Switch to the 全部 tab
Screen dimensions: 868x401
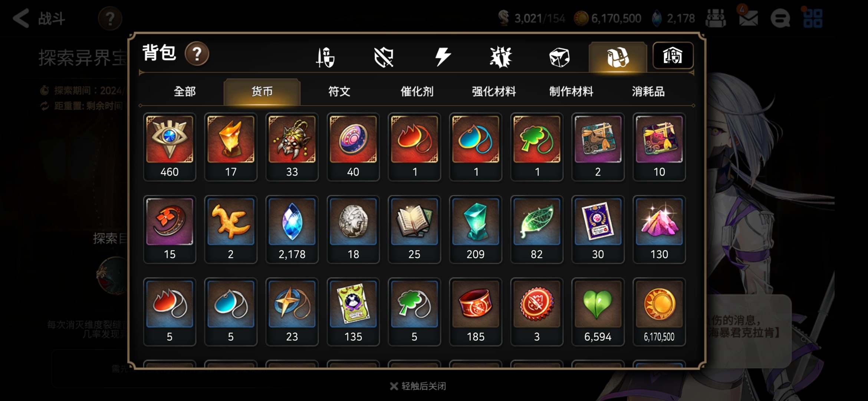point(185,92)
